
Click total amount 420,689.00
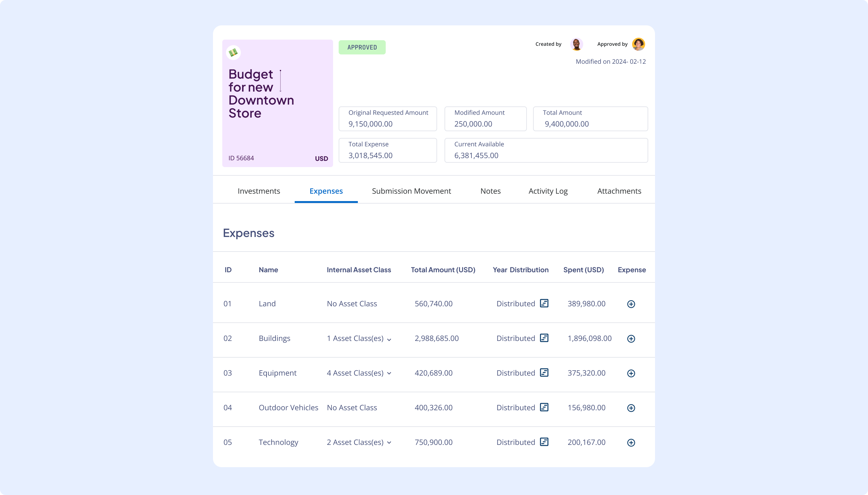[x=434, y=373]
